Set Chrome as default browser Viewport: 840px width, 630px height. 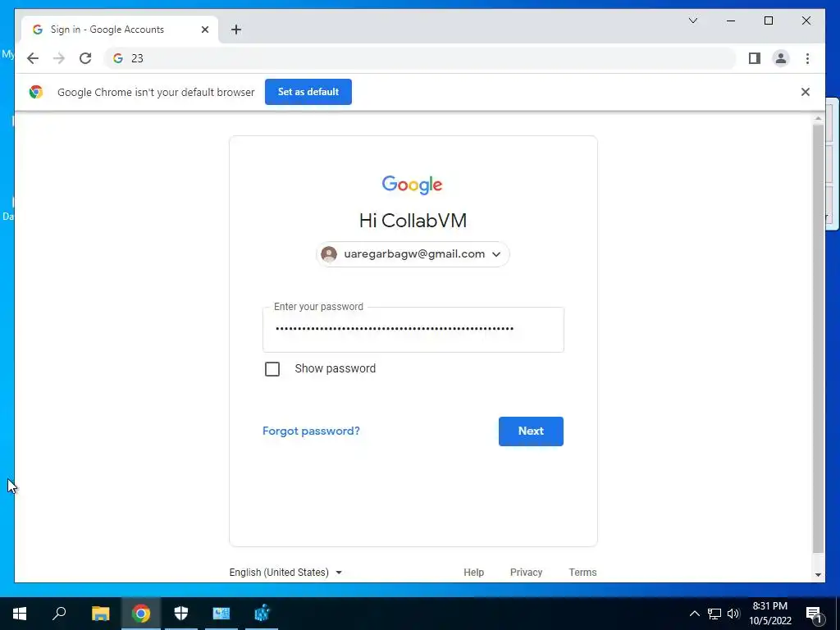tap(308, 92)
